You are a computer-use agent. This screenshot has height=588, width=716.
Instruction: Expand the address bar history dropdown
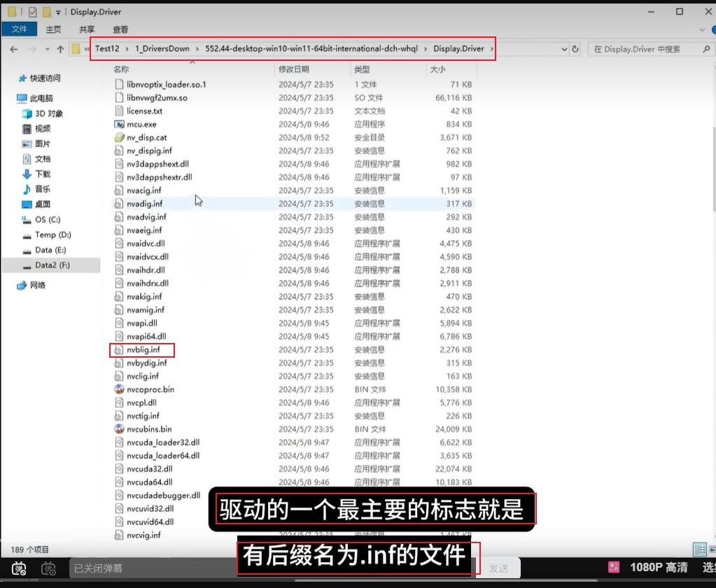[564, 49]
